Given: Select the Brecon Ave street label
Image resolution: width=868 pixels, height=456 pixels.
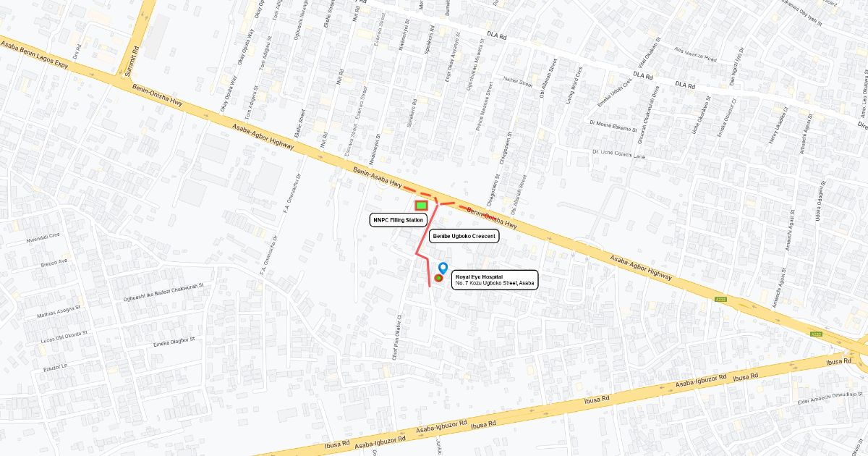Looking at the screenshot, I should click(x=54, y=262).
